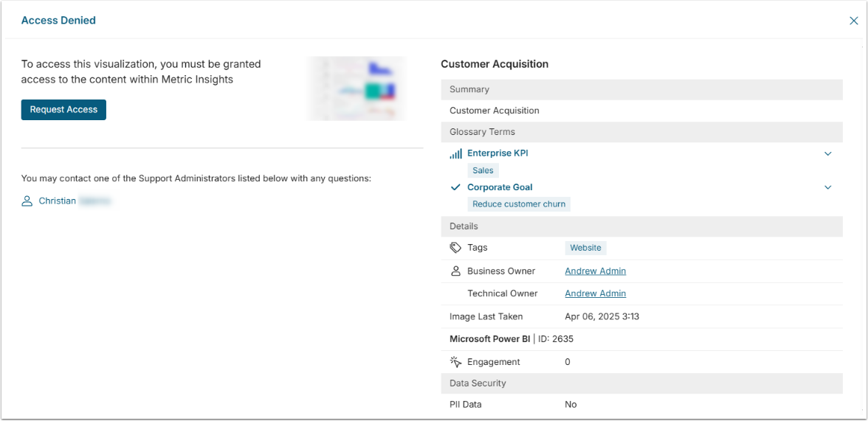
Task: Open Technical Owner Andrew Admin link
Action: [596, 293]
